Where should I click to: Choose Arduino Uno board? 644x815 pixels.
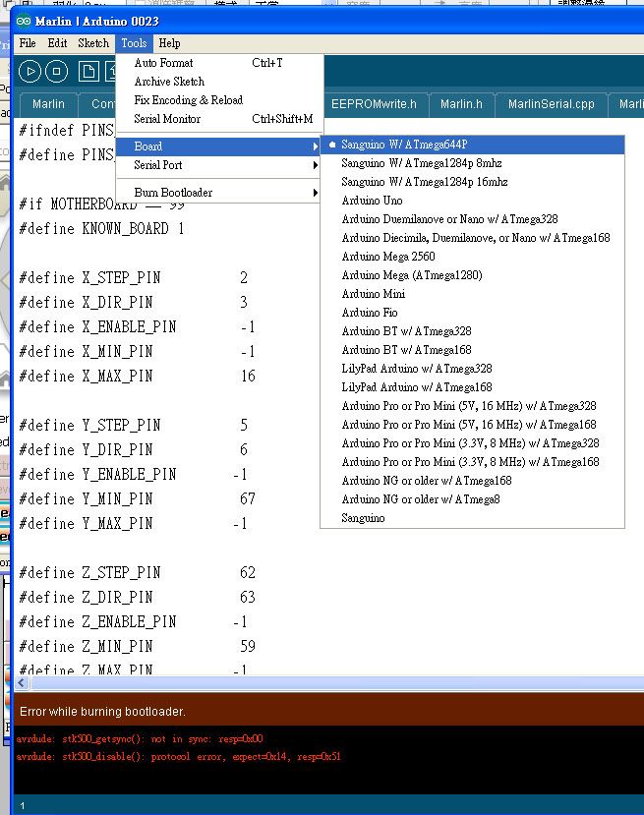click(x=473, y=201)
